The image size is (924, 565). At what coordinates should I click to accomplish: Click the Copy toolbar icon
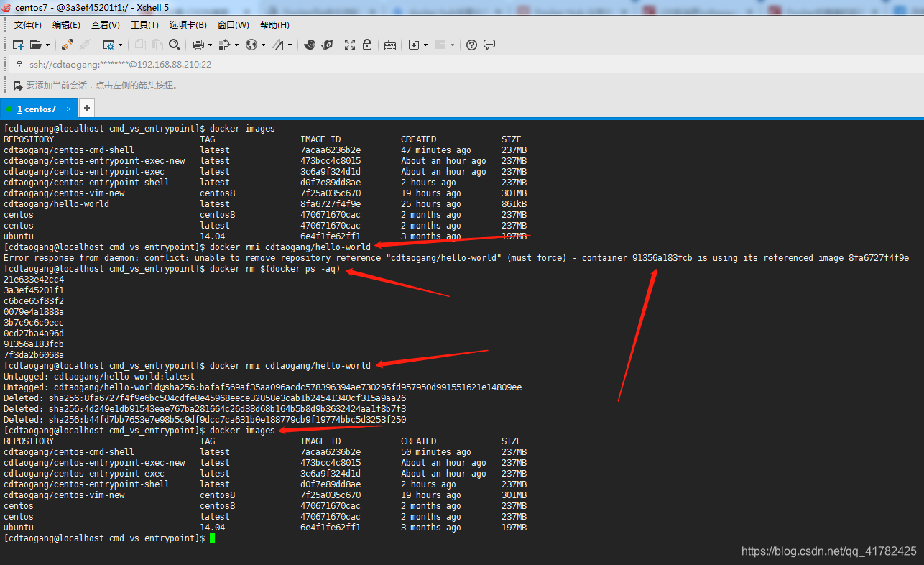pos(139,45)
